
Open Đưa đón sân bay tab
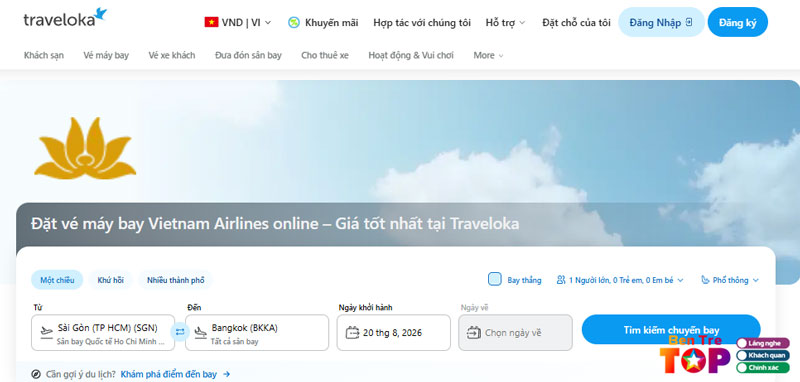[x=248, y=55]
